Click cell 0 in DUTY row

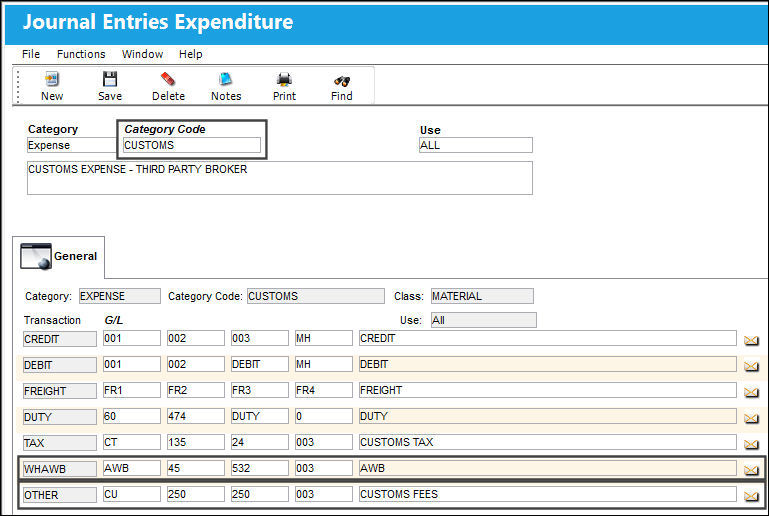[x=324, y=416]
